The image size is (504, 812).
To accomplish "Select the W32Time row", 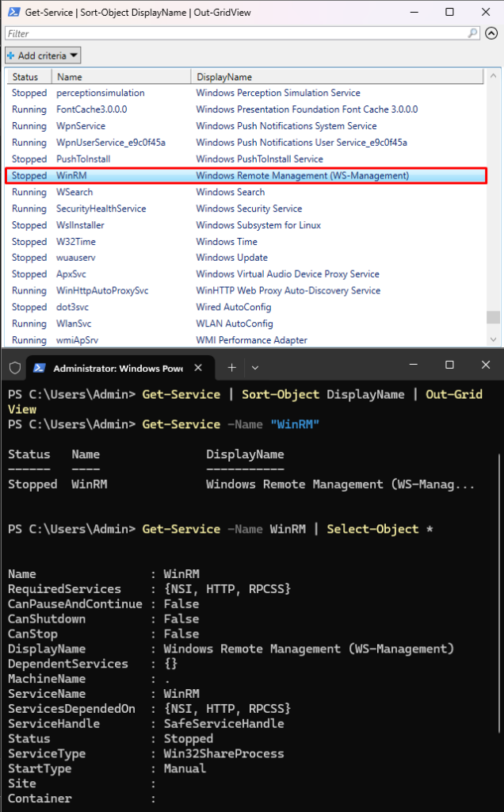I will click(x=246, y=242).
